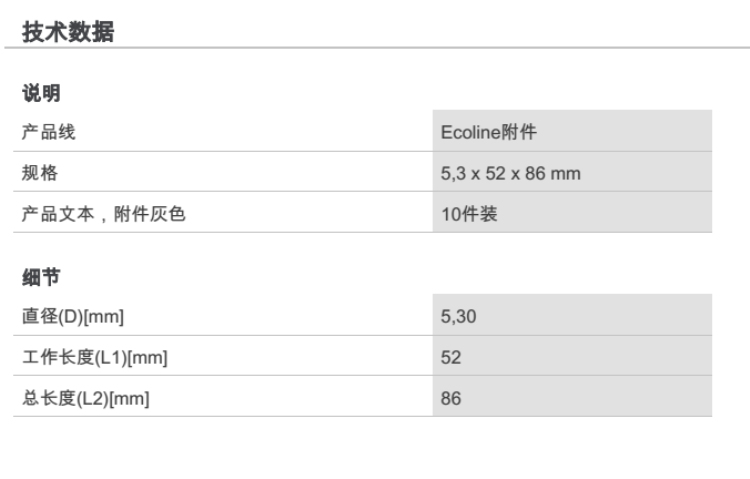Select the 产品线 row label
This screenshot has width=750, height=479.
point(49,132)
